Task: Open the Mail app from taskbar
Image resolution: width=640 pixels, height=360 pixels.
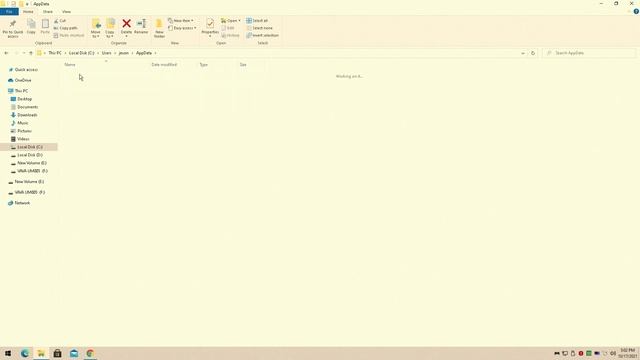Action: [74, 353]
